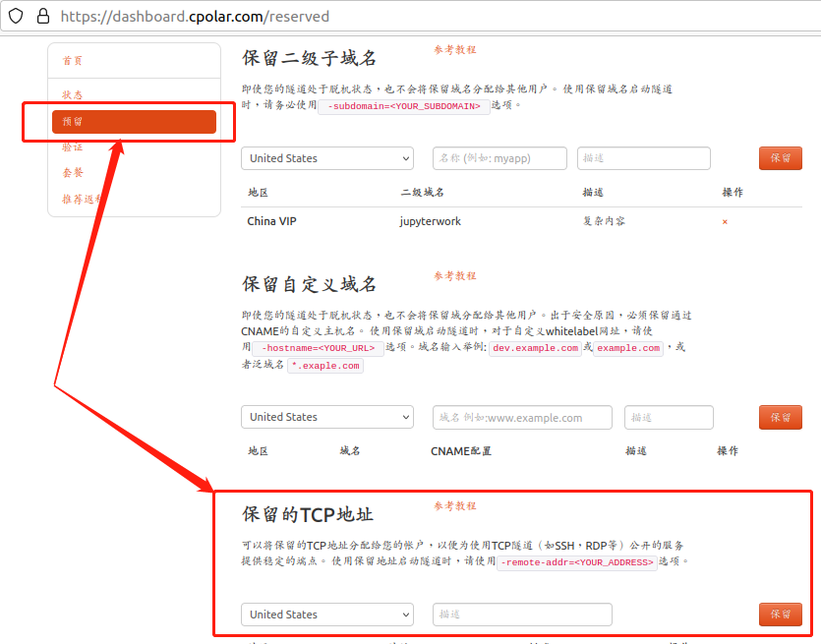The height and width of the screenshot is (644, 821).
Task: Expand the region dropdown under 保留自定义域名
Action: 326,417
